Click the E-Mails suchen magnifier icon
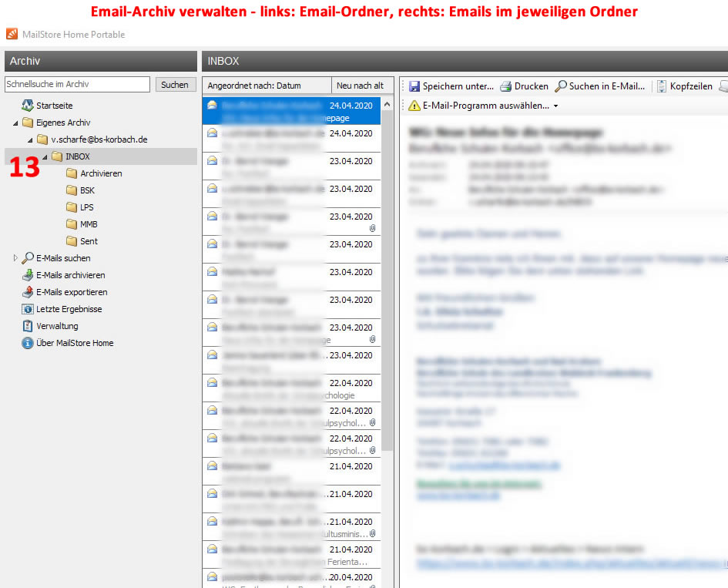 tap(28, 258)
